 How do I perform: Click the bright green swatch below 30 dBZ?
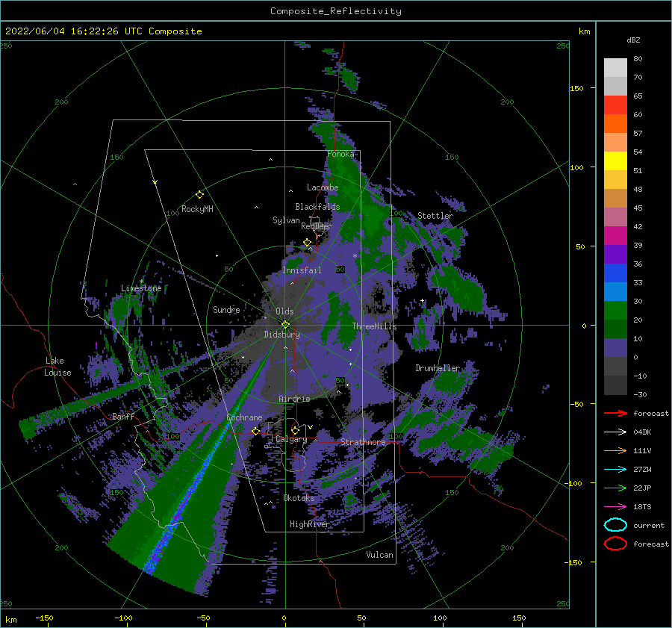(615, 310)
